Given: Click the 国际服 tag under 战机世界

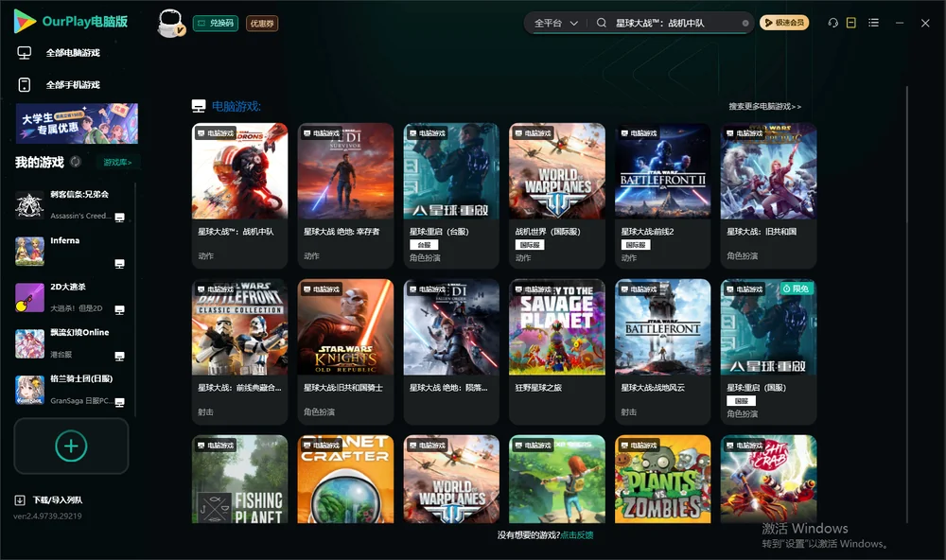Looking at the screenshot, I should click(530, 245).
